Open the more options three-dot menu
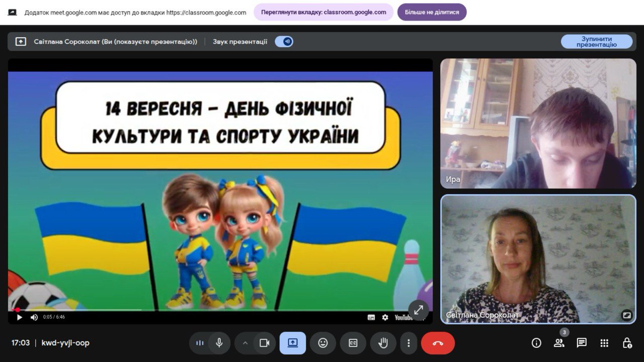644x362 pixels. (x=409, y=343)
